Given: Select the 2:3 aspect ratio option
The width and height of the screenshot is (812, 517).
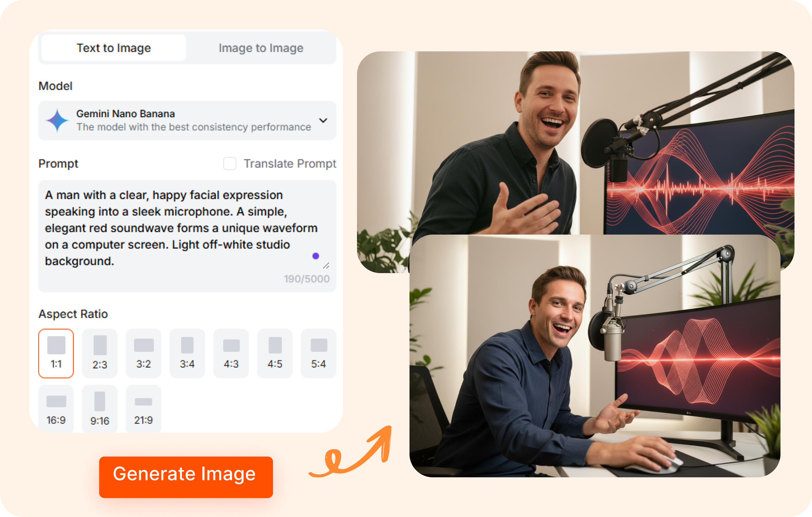Looking at the screenshot, I should pos(99,353).
